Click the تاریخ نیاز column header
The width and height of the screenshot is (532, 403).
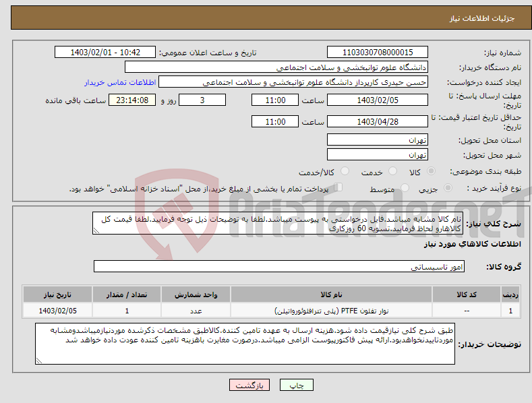57,294
